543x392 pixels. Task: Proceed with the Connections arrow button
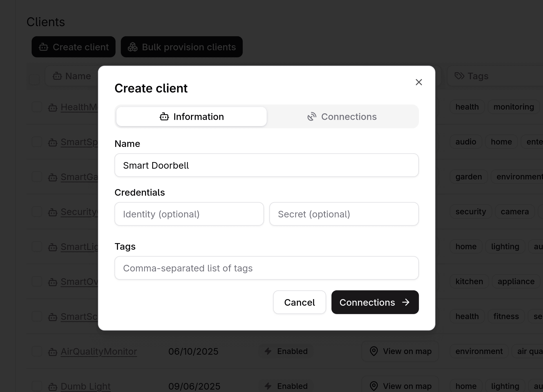pyautogui.click(x=375, y=302)
